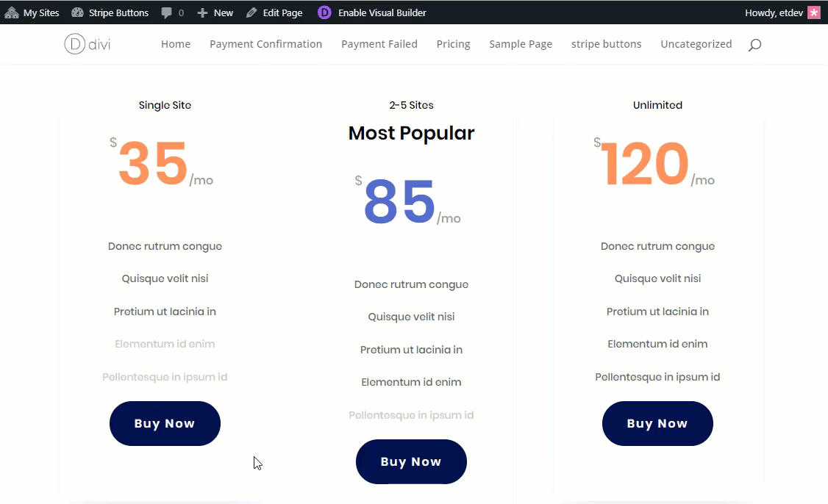The width and height of the screenshot is (828, 504).
Task: Click the New plus icon
Action: point(203,12)
